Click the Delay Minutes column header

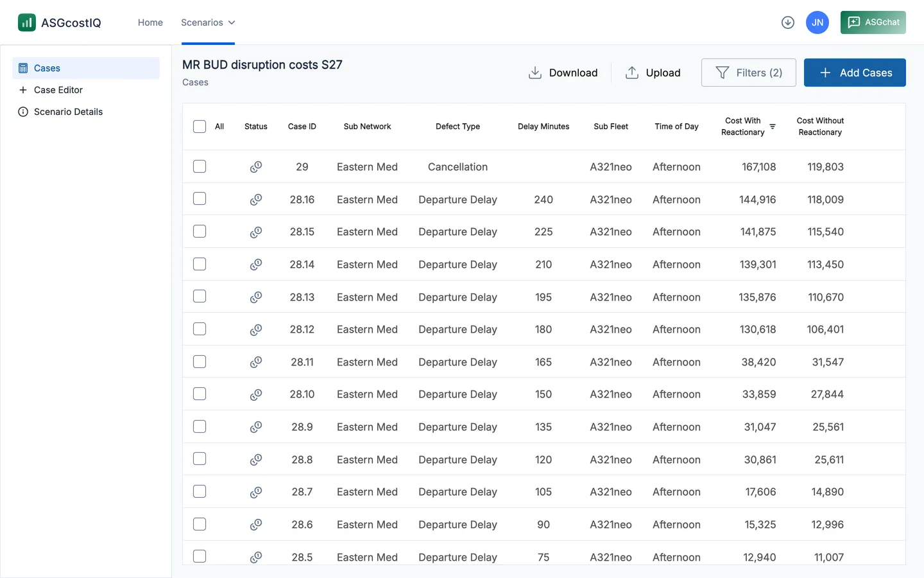543,127
